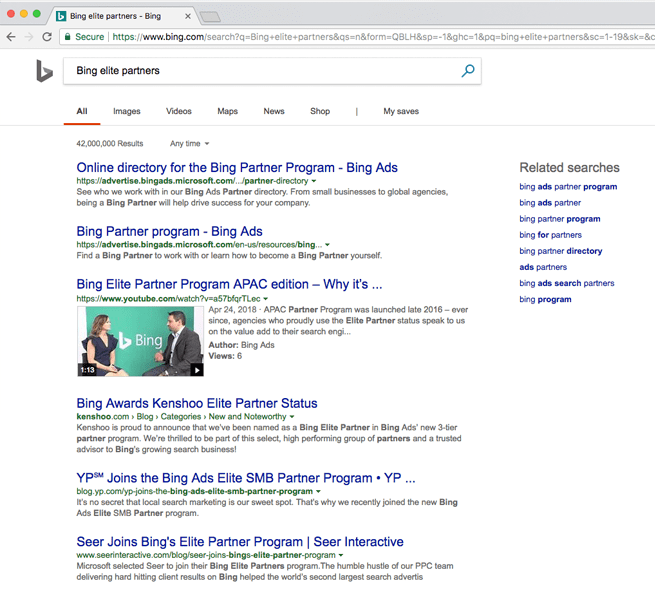Click the browser forward arrow

(x=29, y=37)
